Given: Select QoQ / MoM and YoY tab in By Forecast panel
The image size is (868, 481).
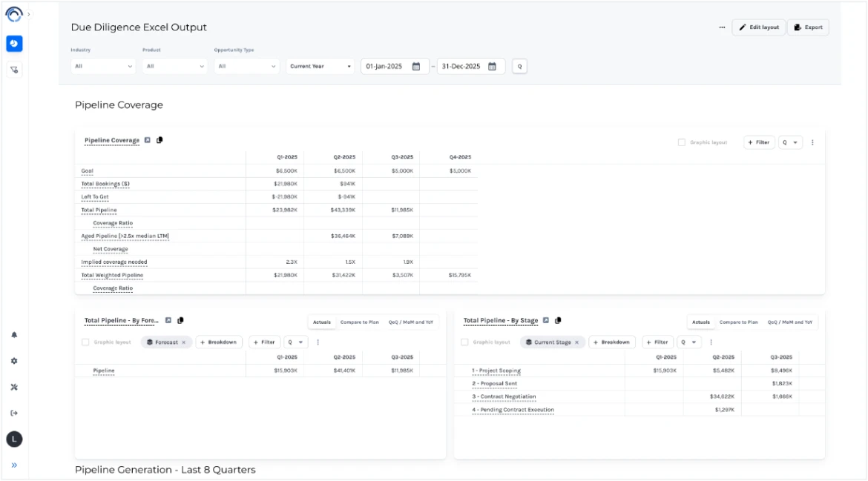Looking at the screenshot, I should pyautogui.click(x=410, y=322).
